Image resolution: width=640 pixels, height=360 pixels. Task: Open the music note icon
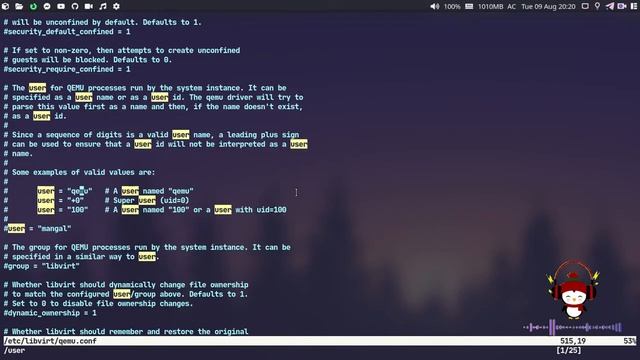(103, 6)
